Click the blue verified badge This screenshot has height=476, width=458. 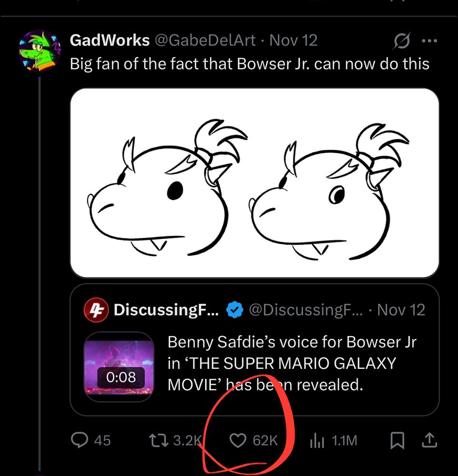click(234, 311)
